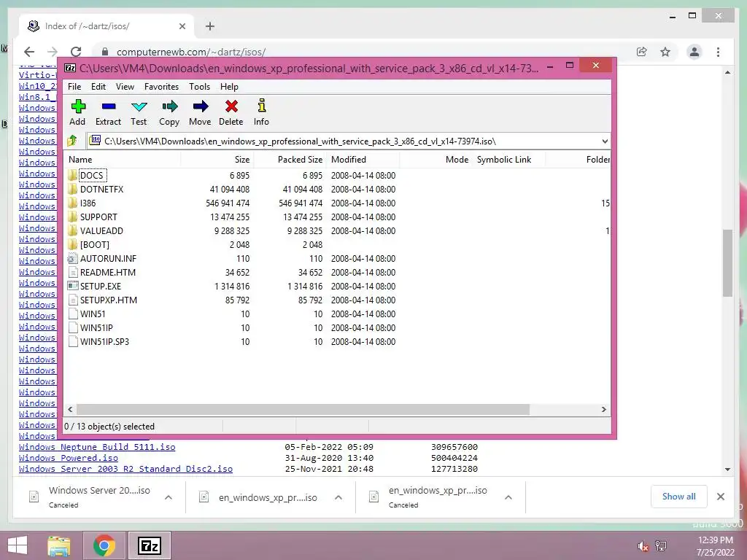Expand the 7-Zip address path dropdown

click(605, 141)
